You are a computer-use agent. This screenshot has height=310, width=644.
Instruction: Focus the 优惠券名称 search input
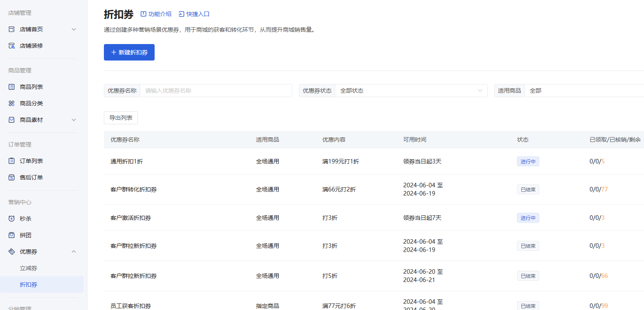click(x=216, y=91)
